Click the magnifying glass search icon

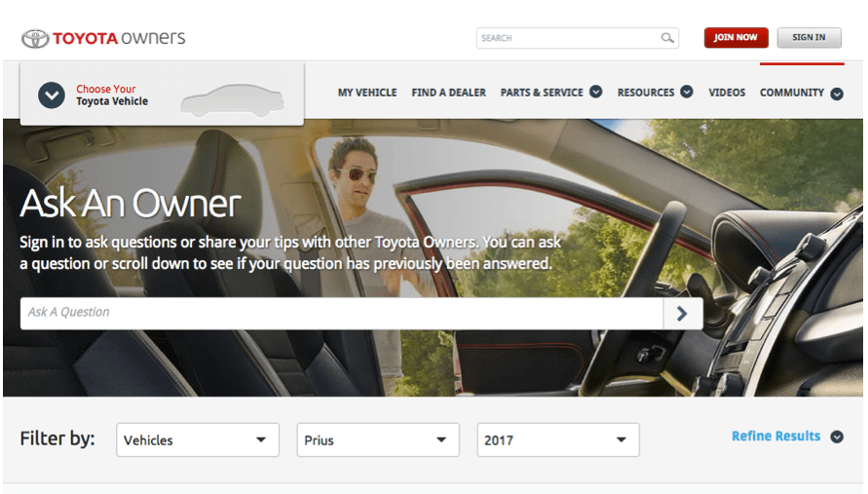pos(667,38)
